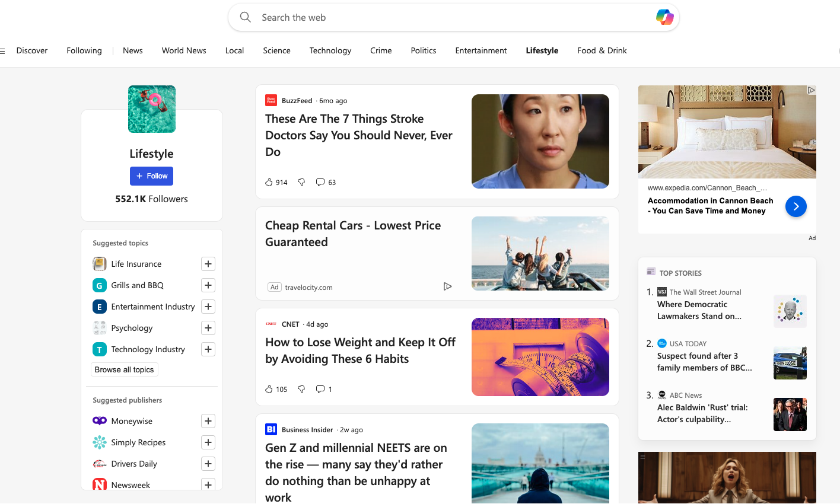Click the Lifestyle pool topic image
Image resolution: width=840 pixels, height=504 pixels.
pyautogui.click(x=152, y=109)
